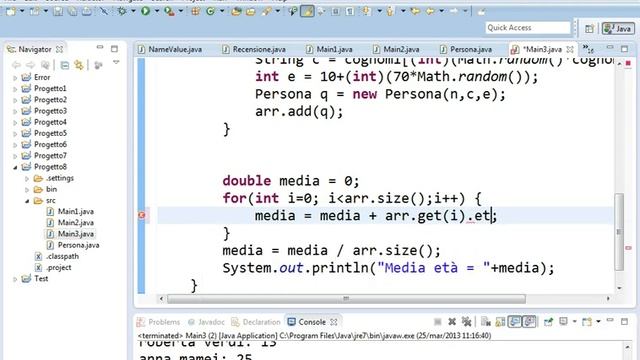Click the Previous Annotation icon
Viewport: 640px width, 360px height.
pos(390,11)
